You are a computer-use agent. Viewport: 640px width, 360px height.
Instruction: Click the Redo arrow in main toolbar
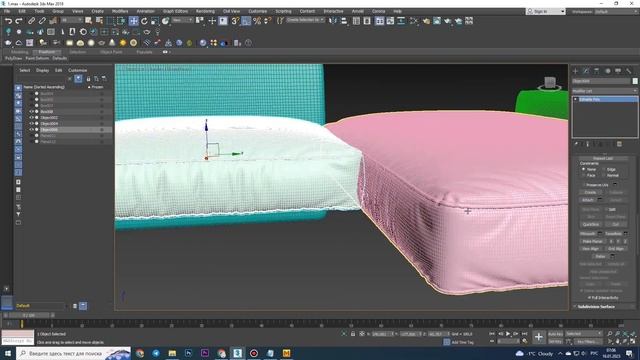(19, 21)
